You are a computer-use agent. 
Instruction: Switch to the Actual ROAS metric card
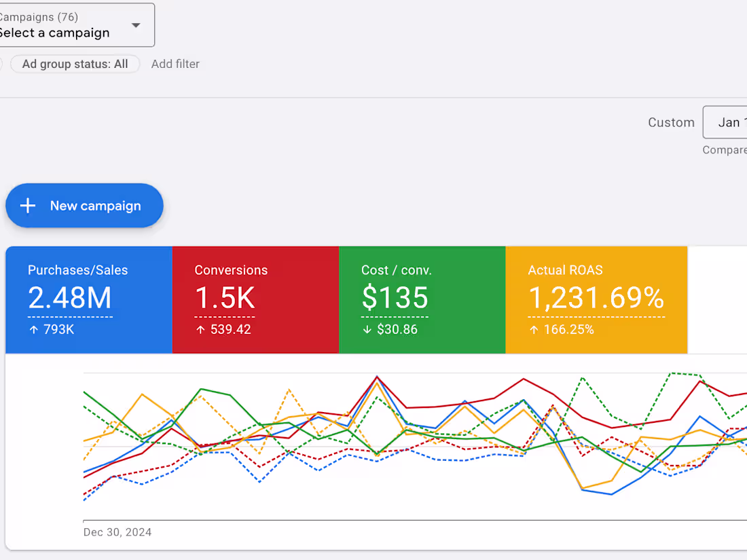tap(596, 299)
